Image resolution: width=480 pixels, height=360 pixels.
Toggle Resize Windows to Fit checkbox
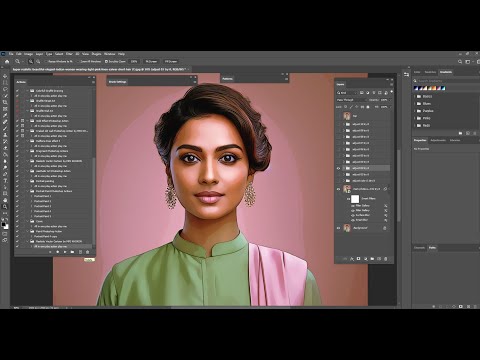point(46,61)
